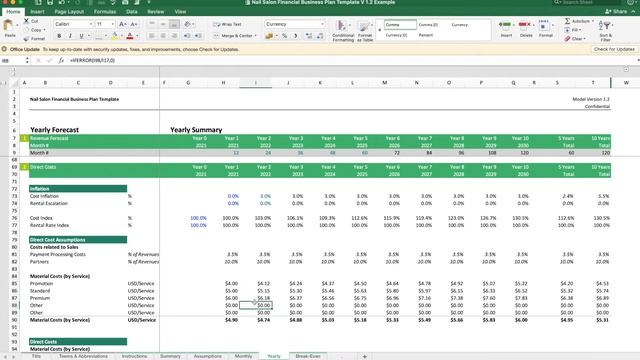
Task: Click the Paste clipboard icon
Action: 8,26
